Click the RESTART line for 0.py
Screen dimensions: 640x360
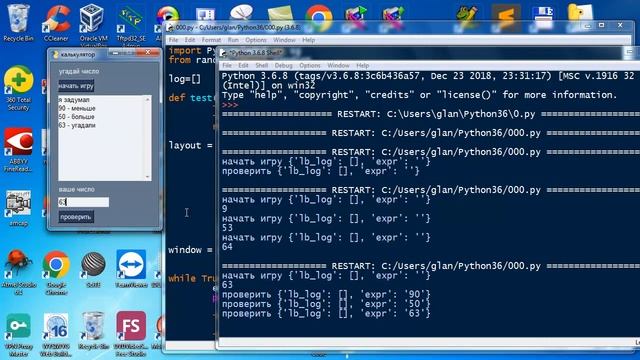[x=431, y=114]
